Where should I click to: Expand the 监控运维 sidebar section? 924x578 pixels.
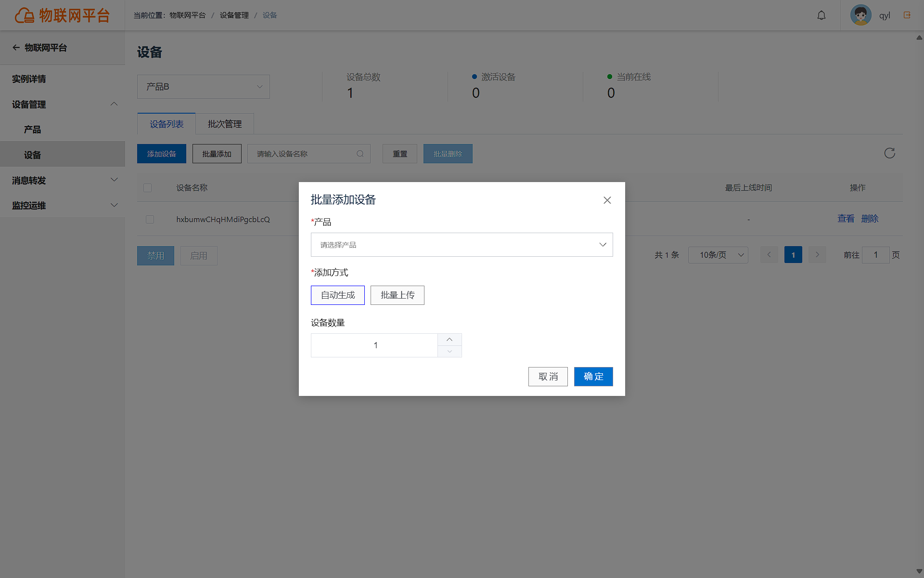(63, 206)
